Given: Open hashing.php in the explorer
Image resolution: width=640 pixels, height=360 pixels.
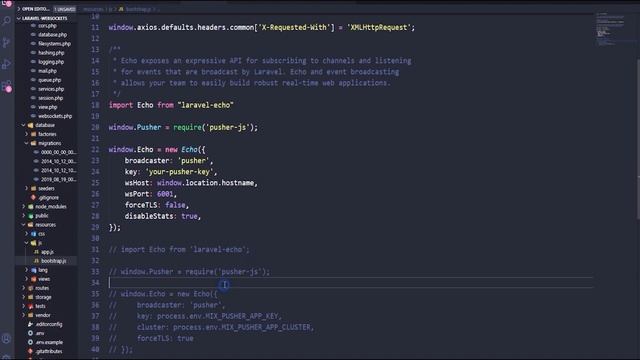Looking at the screenshot, I should pyautogui.click(x=51, y=53).
